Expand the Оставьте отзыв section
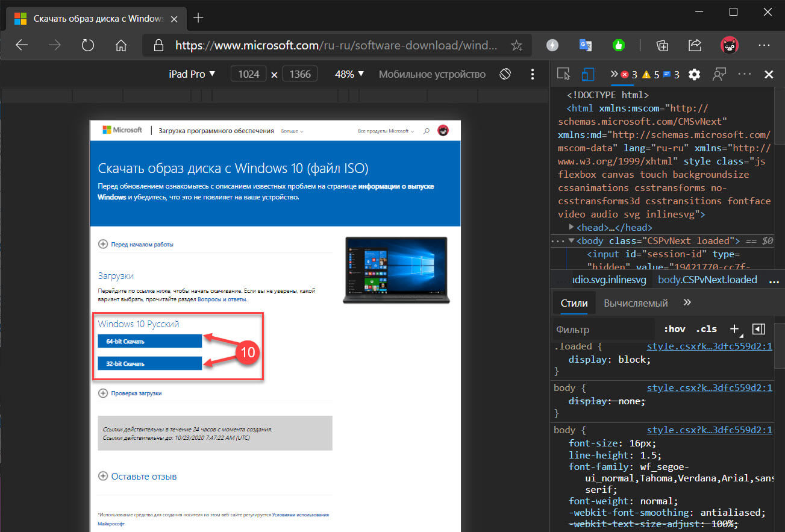The width and height of the screenshot is (785, 532). click(137, 477)
